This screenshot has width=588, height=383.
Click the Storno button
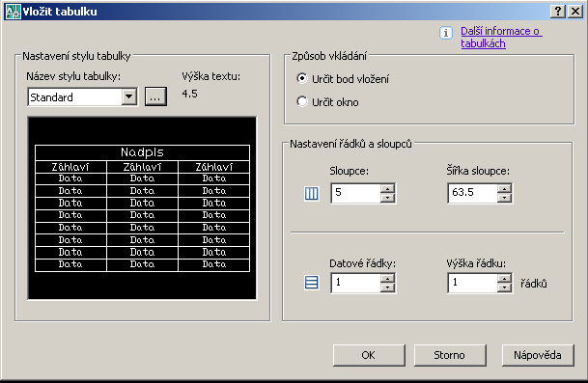[x=450, y=355]
